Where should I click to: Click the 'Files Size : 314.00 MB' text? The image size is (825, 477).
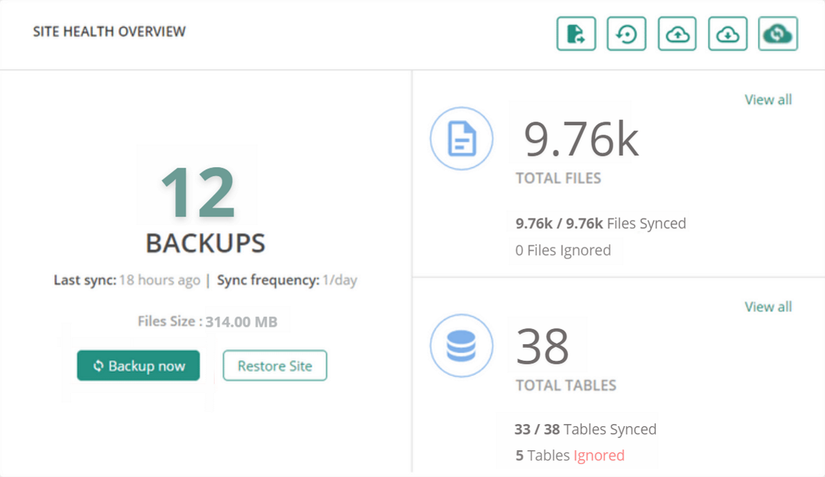tap(207, 321)
